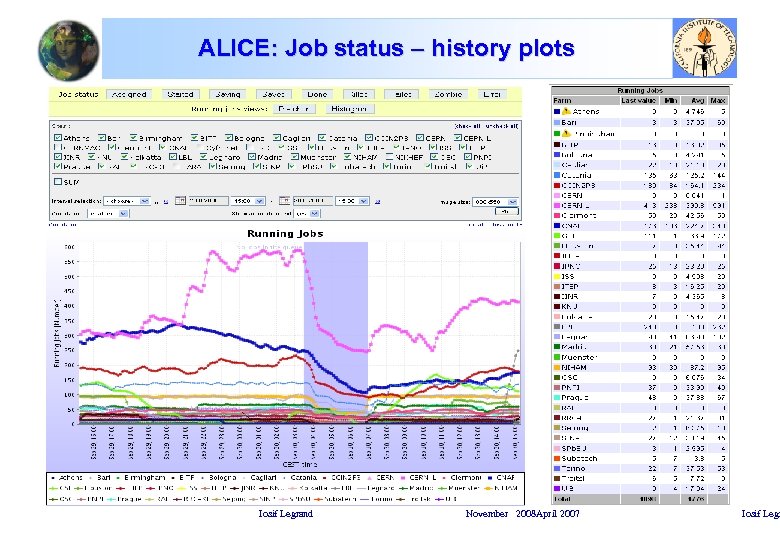Viewport: 780px width, 540px height.
Task: Click the Catania row in Running Jobs table
Action: pyautogui.click(x=640, y=176)
